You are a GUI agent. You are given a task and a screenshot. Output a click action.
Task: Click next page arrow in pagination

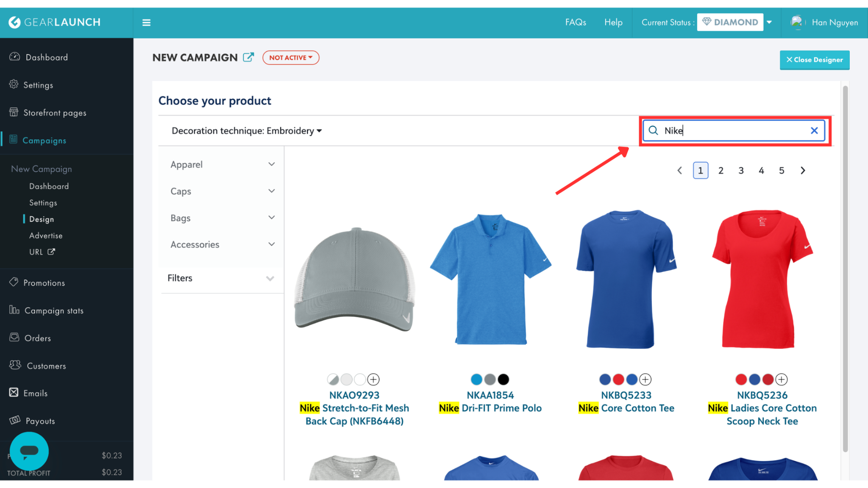(802, 170)
